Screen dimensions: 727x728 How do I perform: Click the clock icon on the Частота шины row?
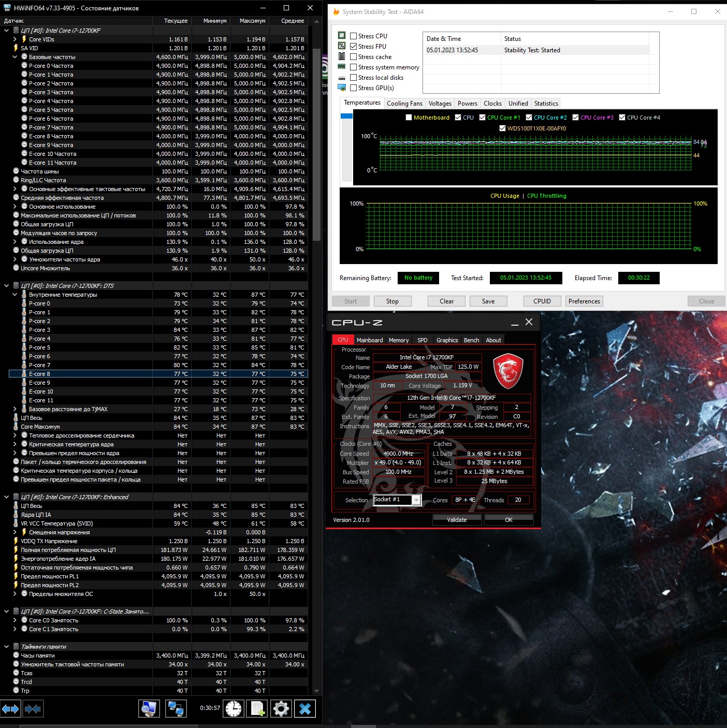16,171
